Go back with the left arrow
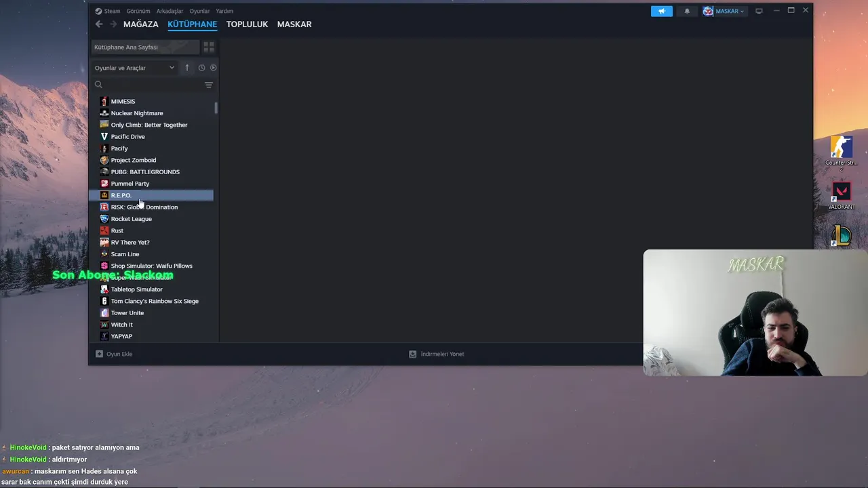This screenshot has height=488, width=868. 99,24
